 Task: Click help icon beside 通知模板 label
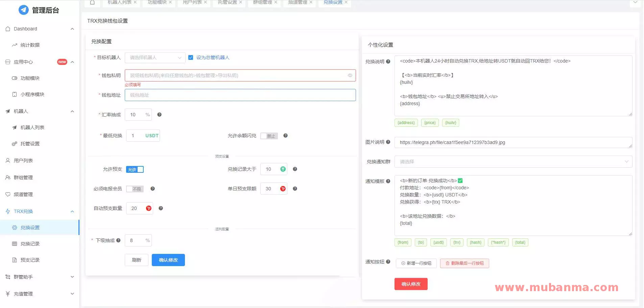(x=388, y=181)
